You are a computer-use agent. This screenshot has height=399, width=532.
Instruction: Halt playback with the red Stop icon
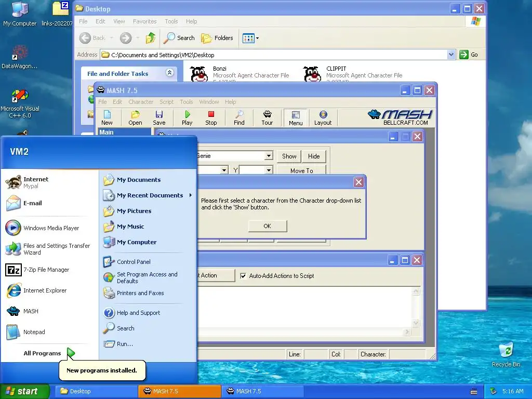[211, 118]
